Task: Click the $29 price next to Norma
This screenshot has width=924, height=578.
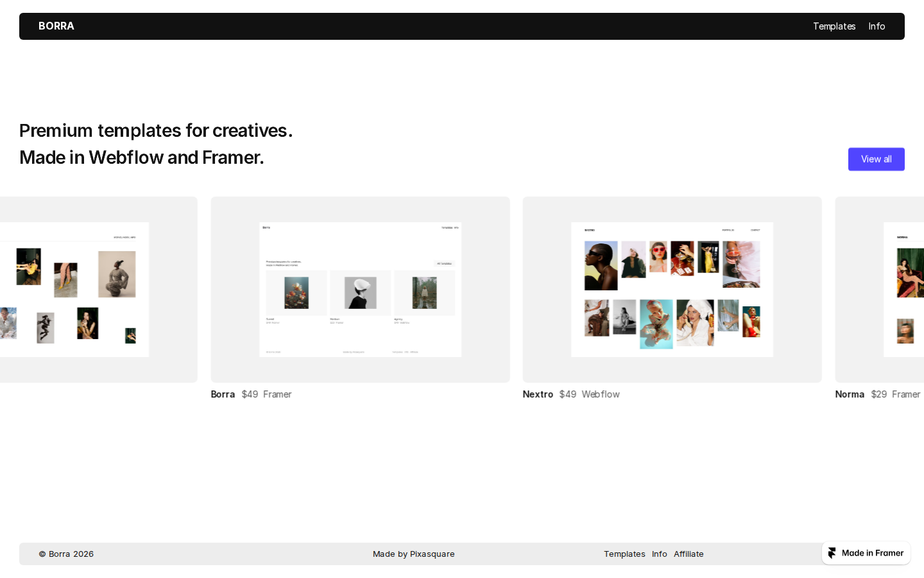Action: point(879,394)
